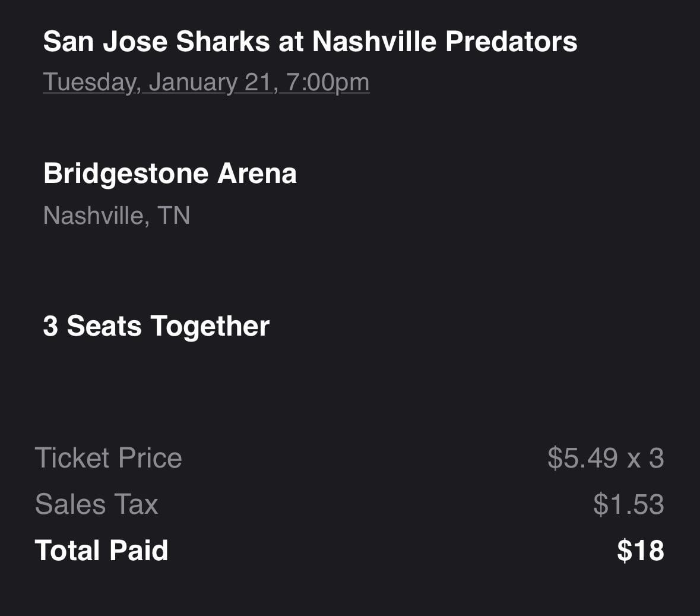Open the underlined Tuesday, January 21 date link

tap(205, 82)
